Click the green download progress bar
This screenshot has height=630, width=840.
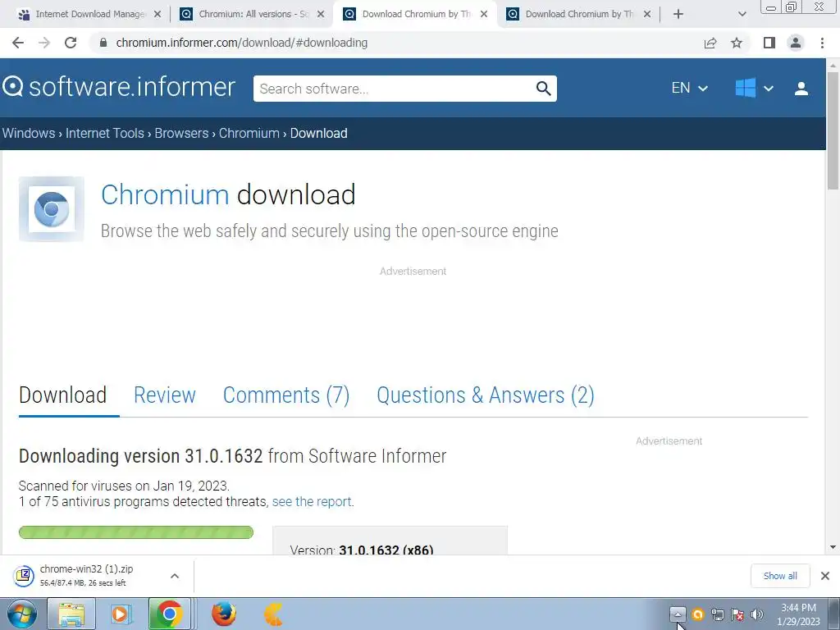[x=136, y=532]
